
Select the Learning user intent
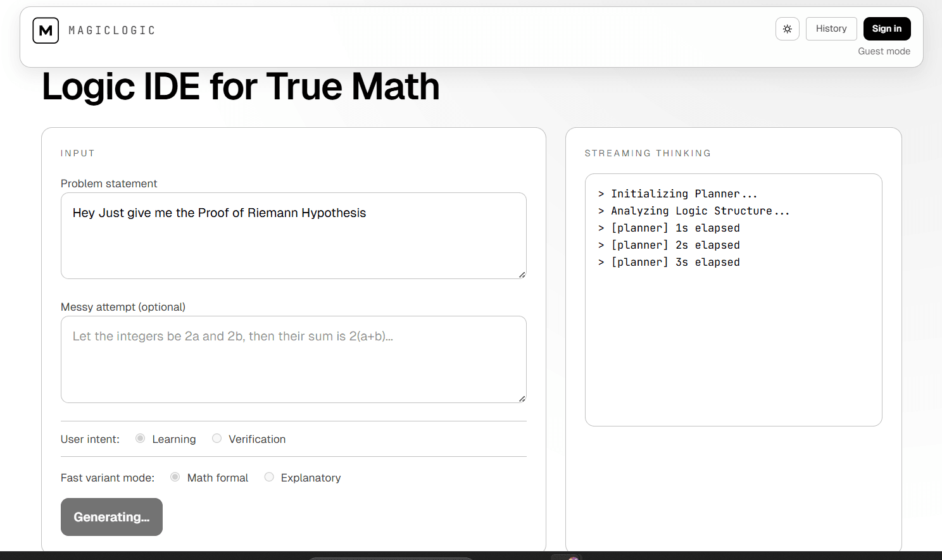pyautogui.click(x=140, y=438)
